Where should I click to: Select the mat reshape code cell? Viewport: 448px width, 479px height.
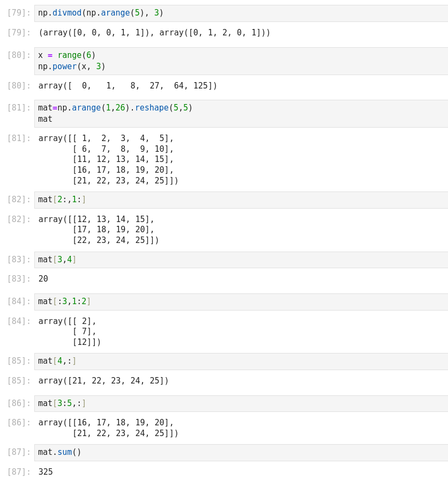click(x=241, y=113)
